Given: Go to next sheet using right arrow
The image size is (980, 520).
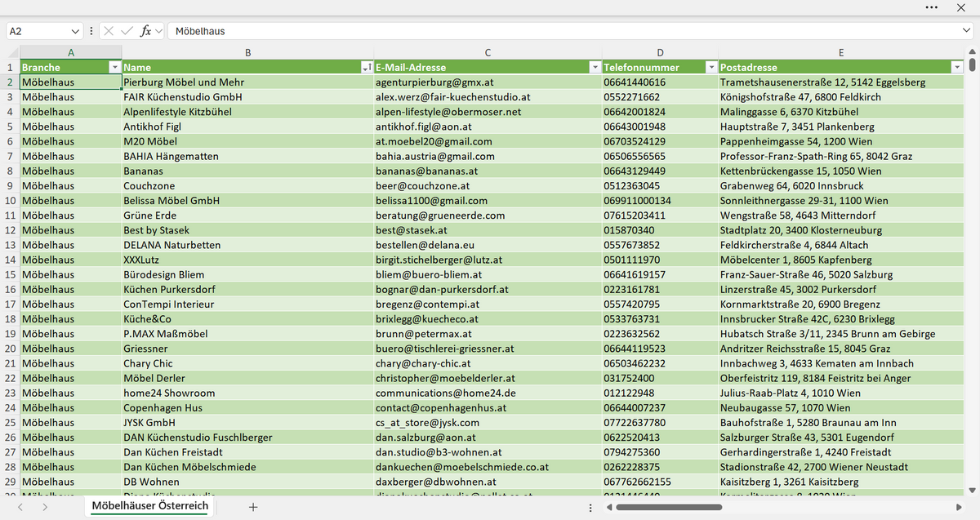Looking at the screenshot, I should pyautogui.click(x=45, y=507).
